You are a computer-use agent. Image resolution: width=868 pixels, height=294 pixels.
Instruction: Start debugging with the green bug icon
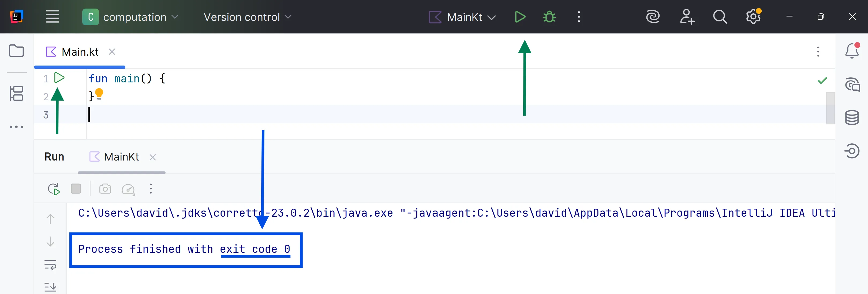tap(549, 17)
